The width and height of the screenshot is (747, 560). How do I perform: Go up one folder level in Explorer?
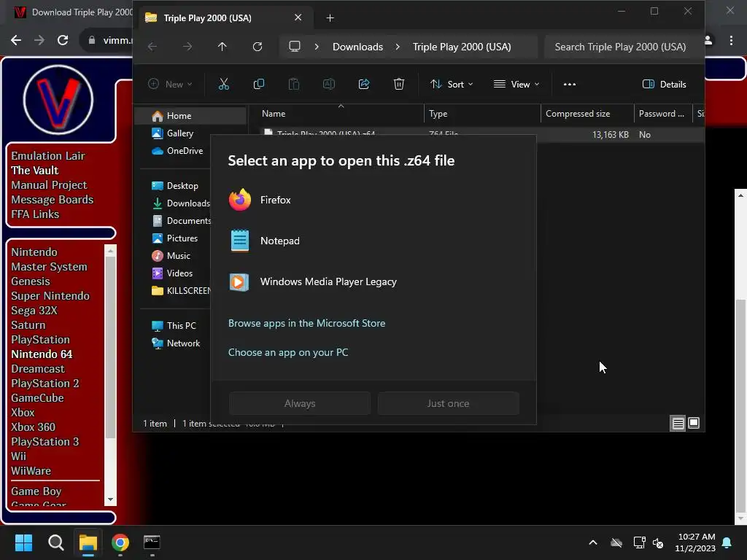(x=222, y=47)
